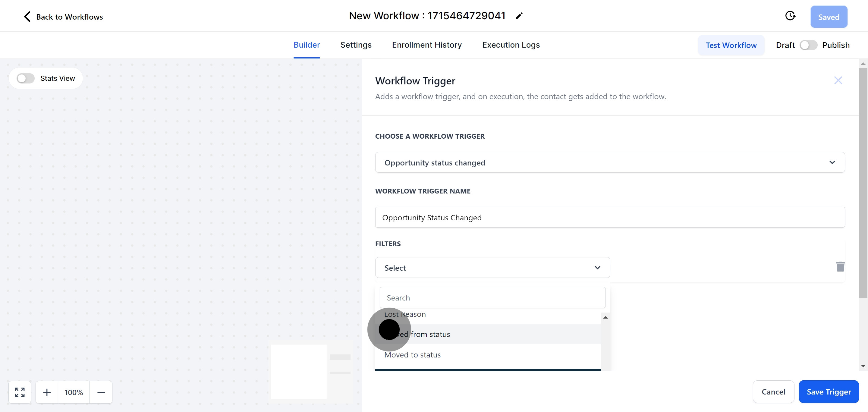Viewport: 868px width, 412px height.
Task: Close the Workflow Trigger panel
Action: pyautogui.click(x=838, y=80)
